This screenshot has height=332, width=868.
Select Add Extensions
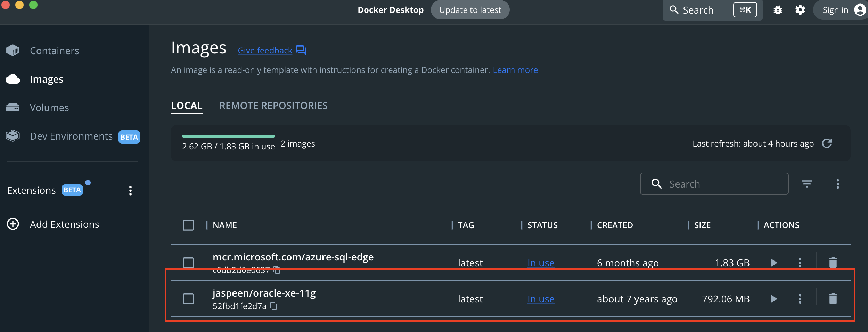[65, 224]
